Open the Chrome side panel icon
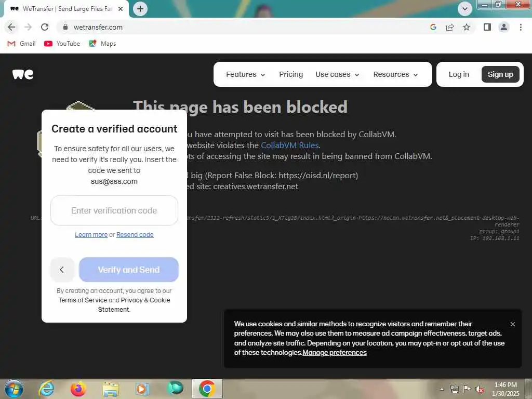The height and width of the screenshot is (399, 532). pos(487,27)
